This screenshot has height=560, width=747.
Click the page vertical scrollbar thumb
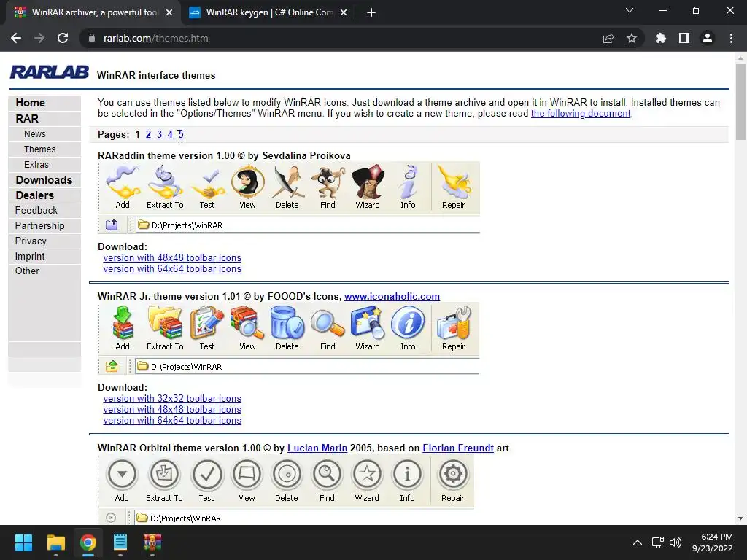click(x=740, y=101)
